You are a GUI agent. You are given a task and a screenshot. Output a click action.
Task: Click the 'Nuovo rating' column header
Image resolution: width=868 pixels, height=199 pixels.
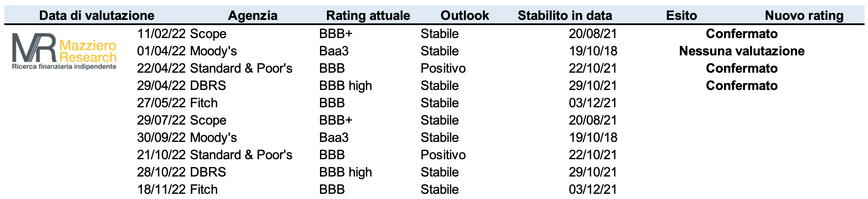(804, 16)
